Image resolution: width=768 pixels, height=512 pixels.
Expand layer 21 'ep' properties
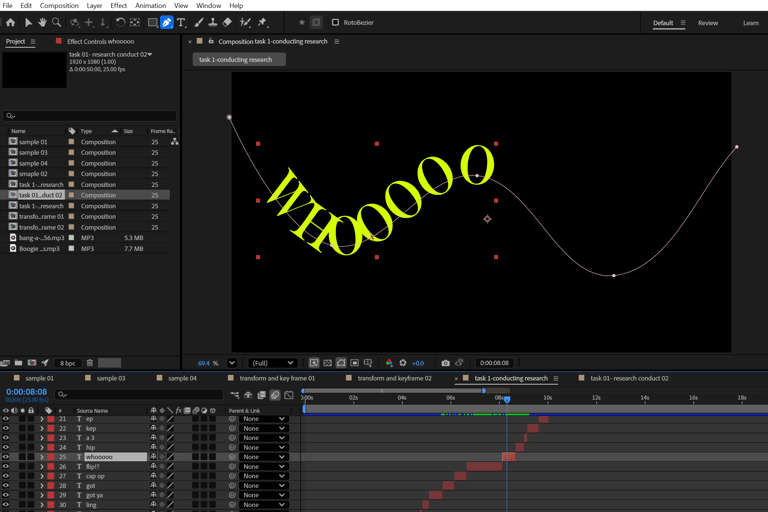42,419
